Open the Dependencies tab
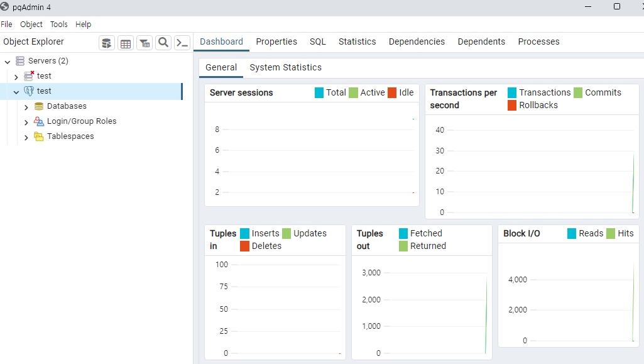This screenshot has width=644, height=364. pyautogui.click(x=417, y=41)
